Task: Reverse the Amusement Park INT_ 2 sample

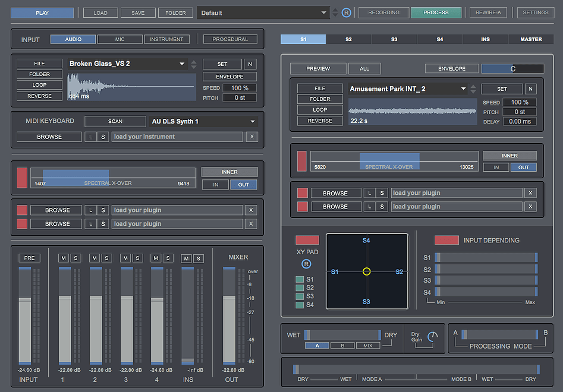Action: coord(319,121)
